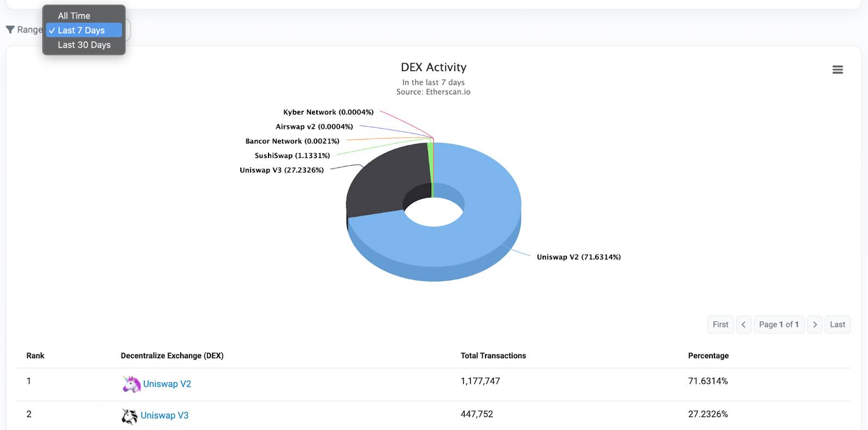868x430 pixels.
Task: Click the Rank column header
Action: pyautogui.click(x=35, y=356)
